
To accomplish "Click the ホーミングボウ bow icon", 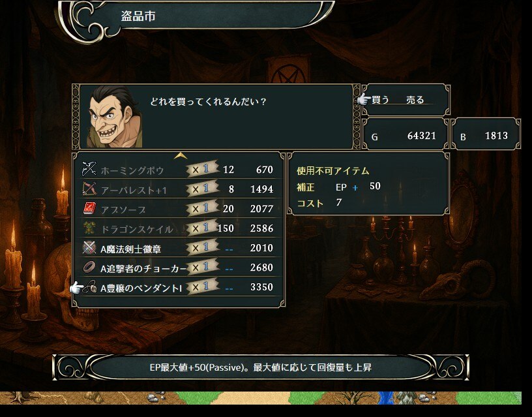I will tap(89, 169).
